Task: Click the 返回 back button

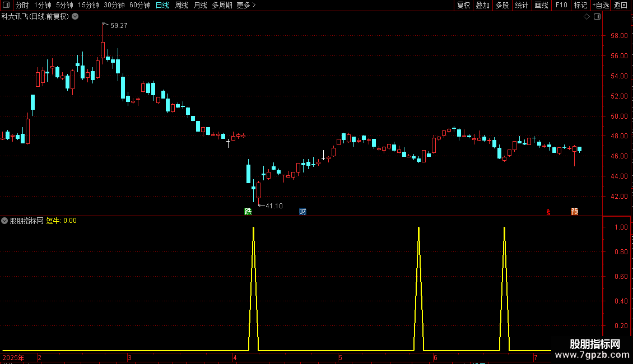Action: coord(621,5)
